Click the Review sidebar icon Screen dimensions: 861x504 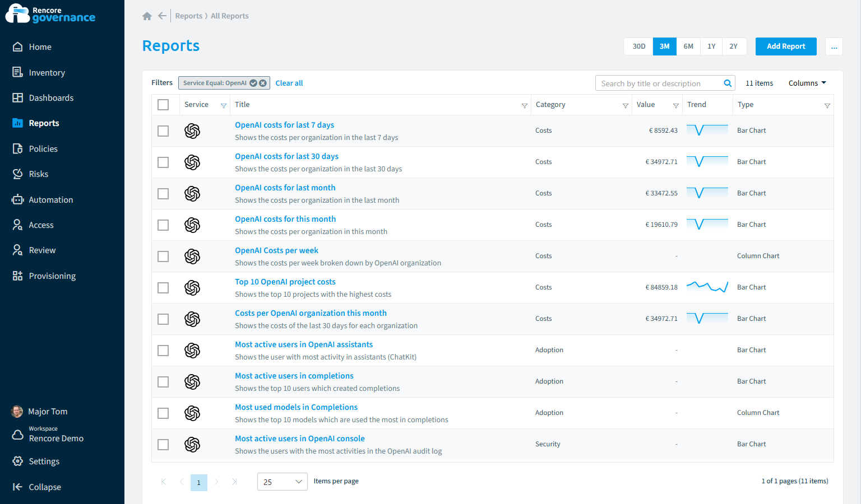17,250
